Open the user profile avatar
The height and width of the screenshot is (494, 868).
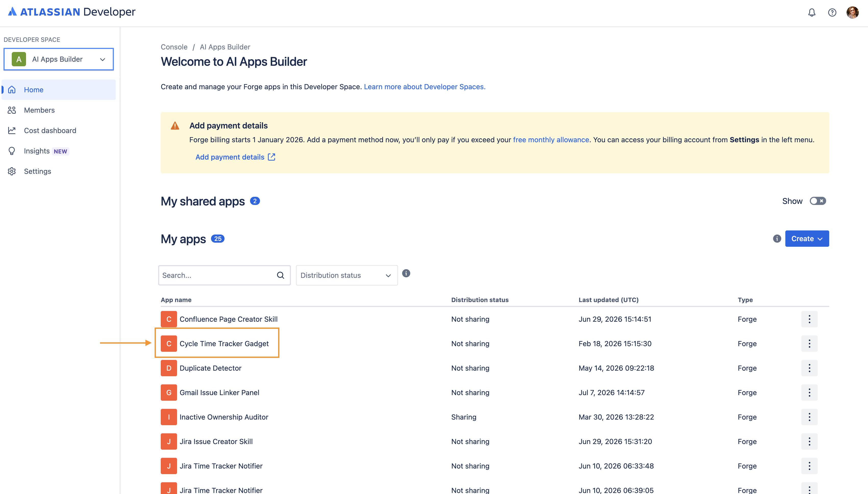point(852,12)
